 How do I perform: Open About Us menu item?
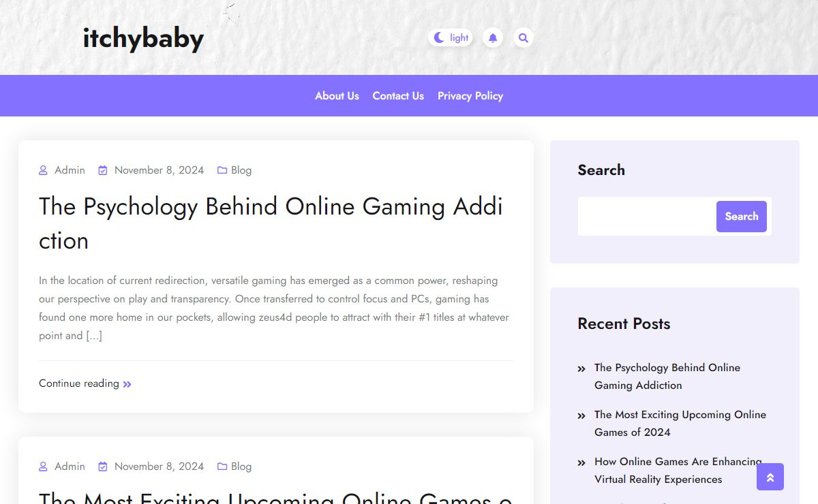point(337,96)
